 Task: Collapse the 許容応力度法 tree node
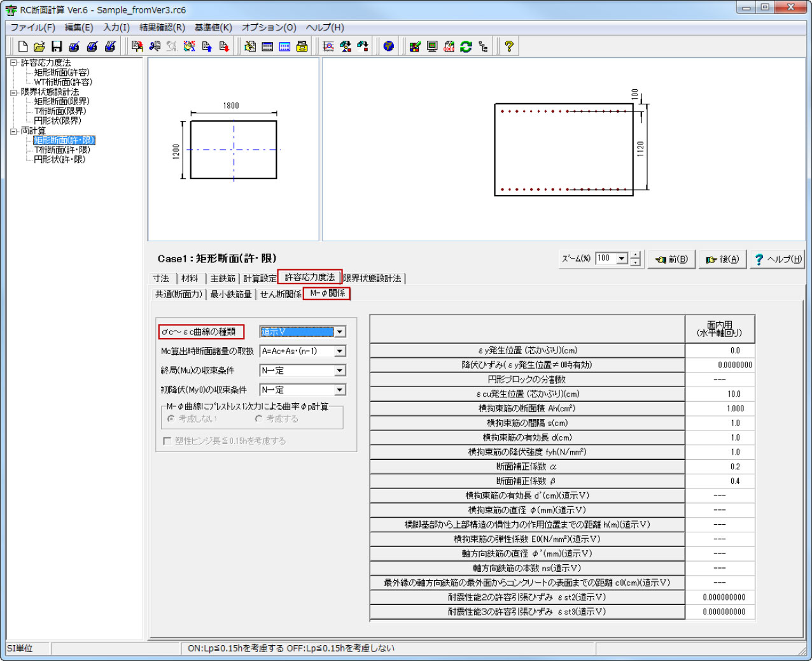coord(13,63)
